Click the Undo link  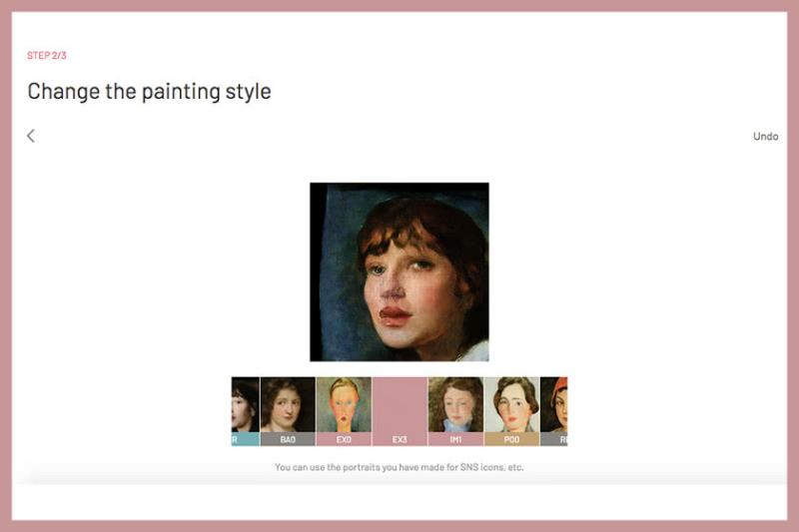tap(765, 137)
